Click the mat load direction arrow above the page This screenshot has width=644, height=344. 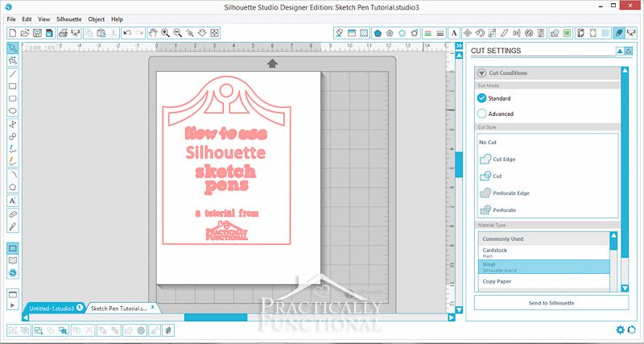(x=272, y=63)
